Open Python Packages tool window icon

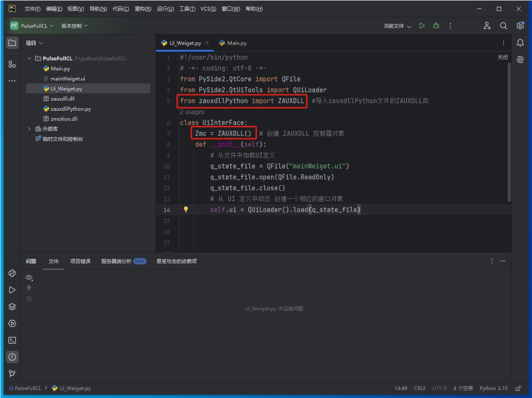click(12, 273)
